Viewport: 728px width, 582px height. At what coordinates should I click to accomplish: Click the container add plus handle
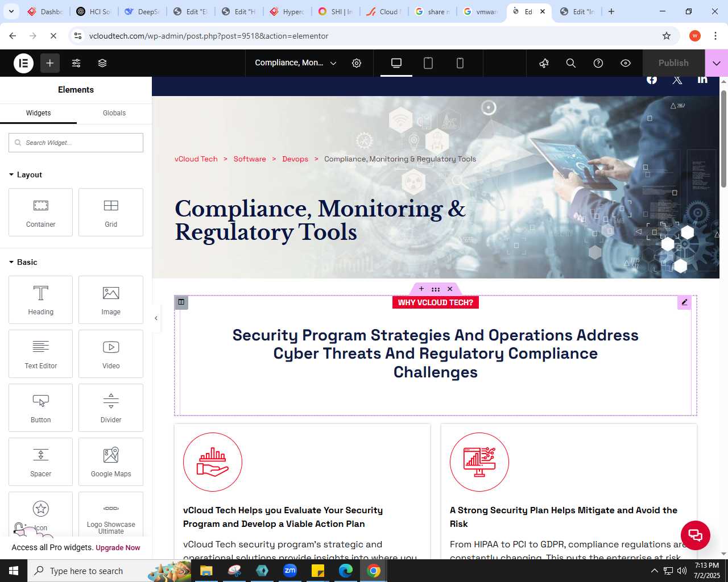421,289
